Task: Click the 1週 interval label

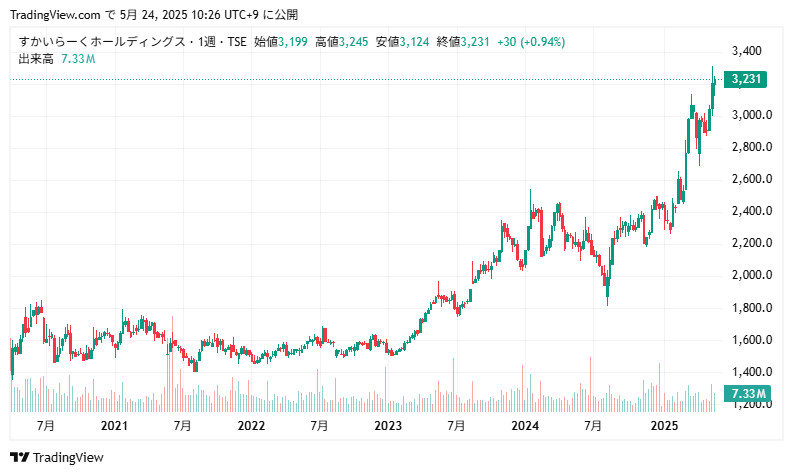Action: coord(207,41)
